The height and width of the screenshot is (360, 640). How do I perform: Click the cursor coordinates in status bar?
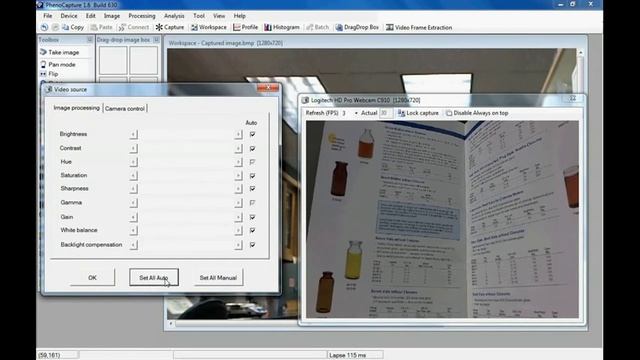click(49, 356)
